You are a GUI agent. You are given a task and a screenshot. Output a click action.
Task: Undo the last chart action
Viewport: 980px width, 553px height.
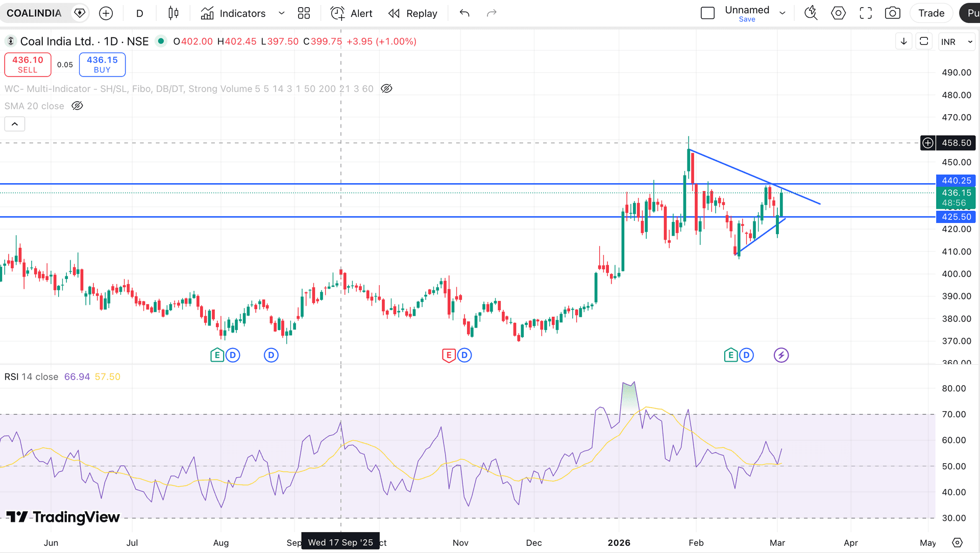pyautogui.click(x=464, y=13)
